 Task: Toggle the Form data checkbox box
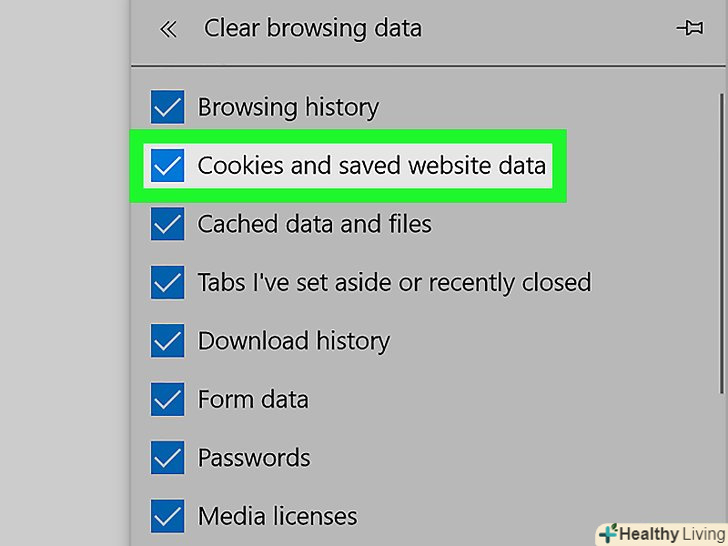167,399
